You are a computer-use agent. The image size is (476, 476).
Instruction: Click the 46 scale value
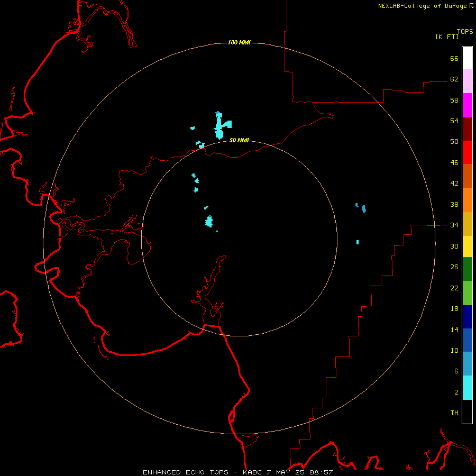pos(454,162)
